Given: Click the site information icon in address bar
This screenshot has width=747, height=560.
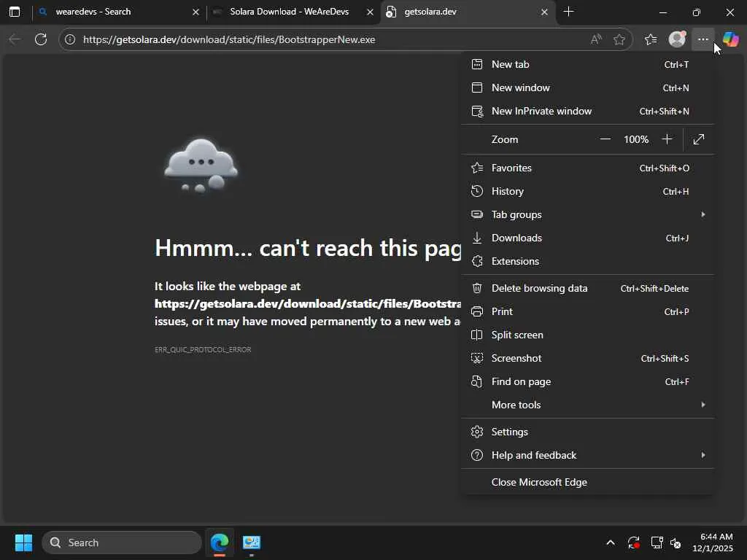Looking at the screenshot, I should click(x=70, y=39).
